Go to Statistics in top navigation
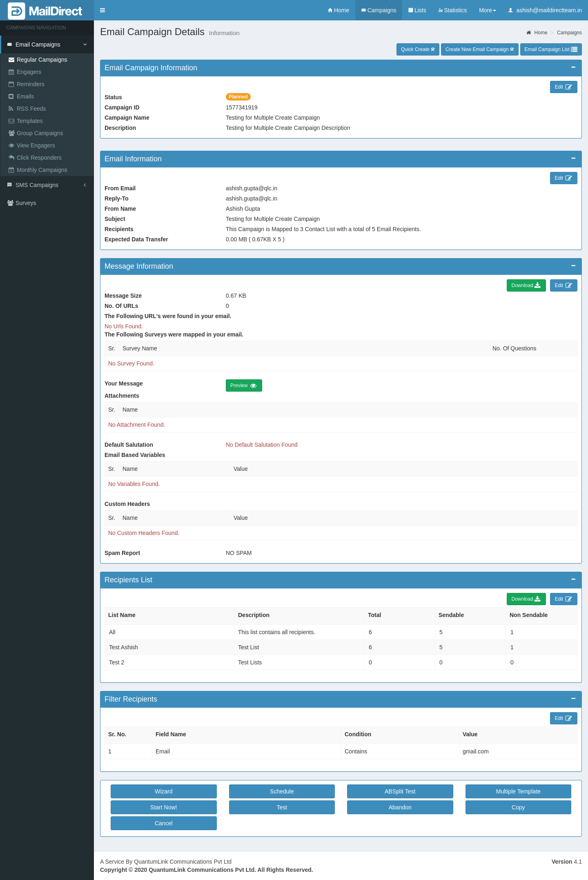The image size is (588, 880). (452, 10)
